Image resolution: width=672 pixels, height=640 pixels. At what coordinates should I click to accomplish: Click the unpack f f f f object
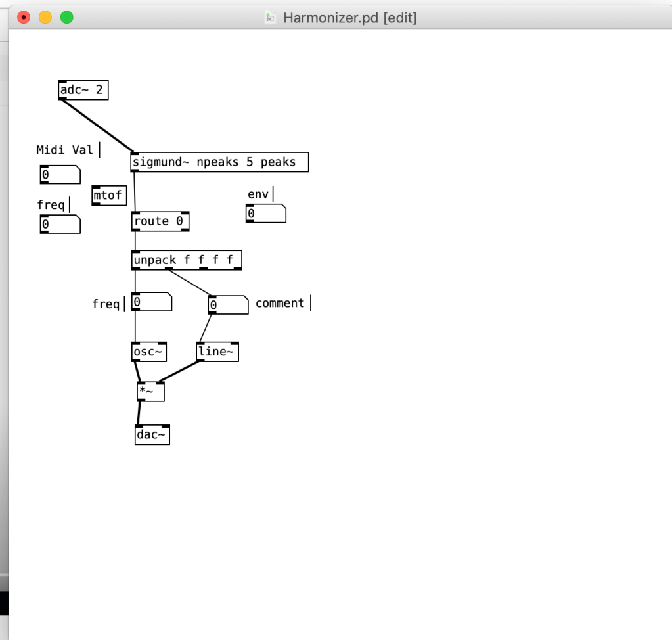point(187,260)
